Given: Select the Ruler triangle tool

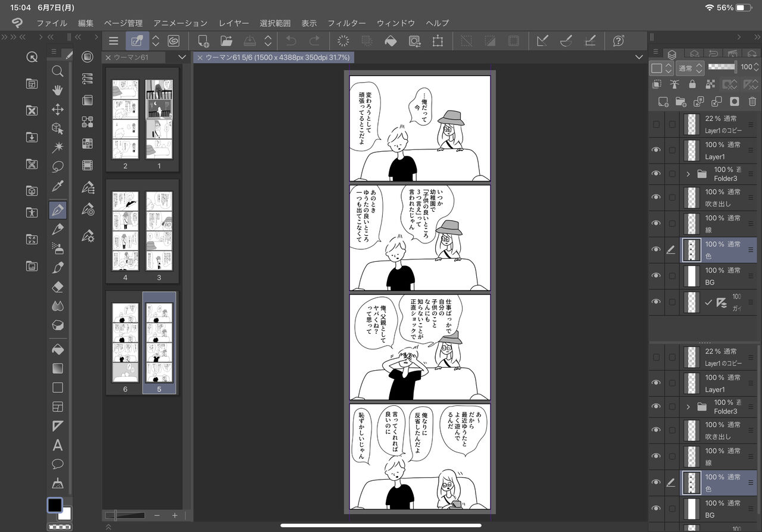Looking at the screenshot, I should pos(58,425).
